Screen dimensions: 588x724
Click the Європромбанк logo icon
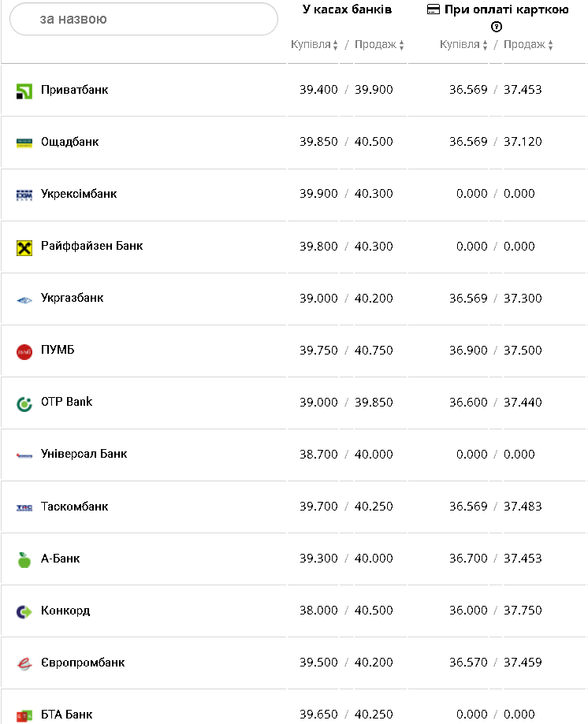pos(24,663)
